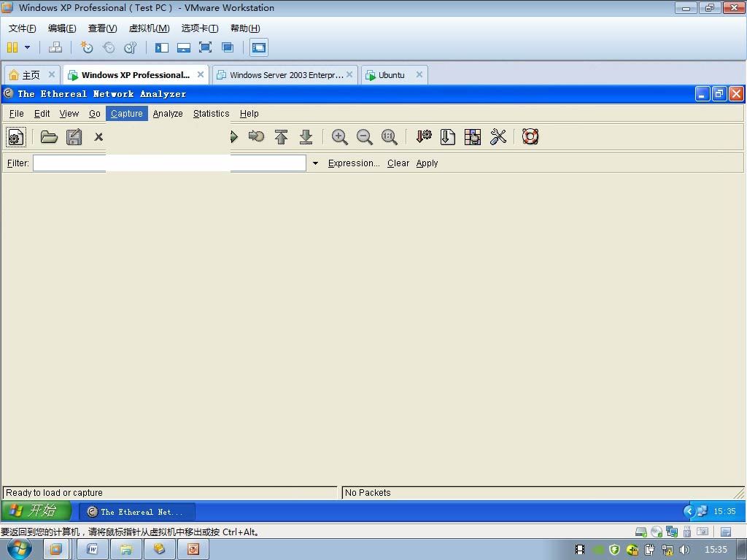Toggle VMware thumbnail bar icon

[x=183, y=47]
